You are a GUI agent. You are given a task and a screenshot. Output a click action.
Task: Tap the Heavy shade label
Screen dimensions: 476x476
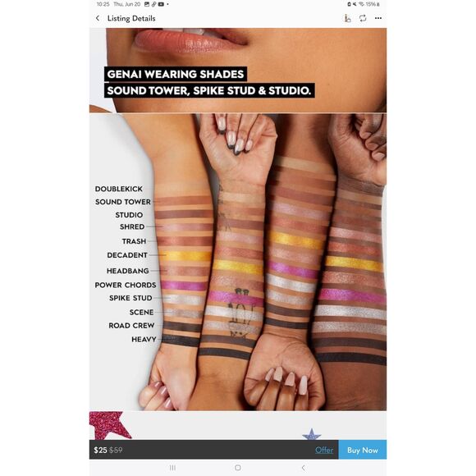click(x=144, y=339)
